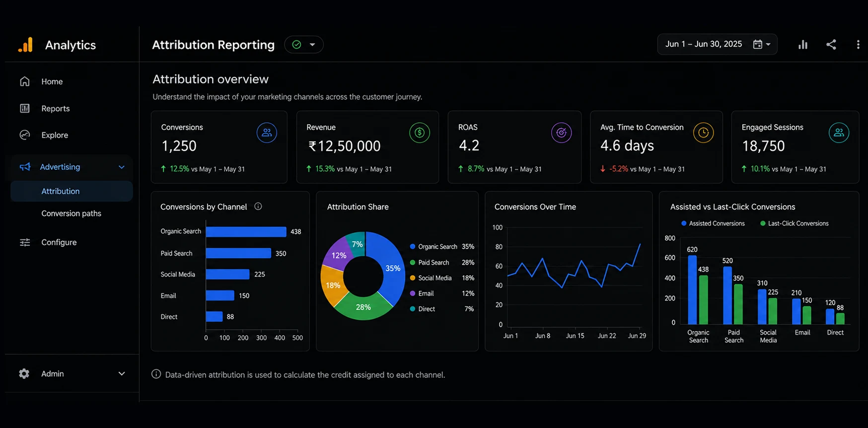The height and width of the screenshot is (428, 868).
Task: Click the Email 12% legend entry
Action: [x=442, y=293]
